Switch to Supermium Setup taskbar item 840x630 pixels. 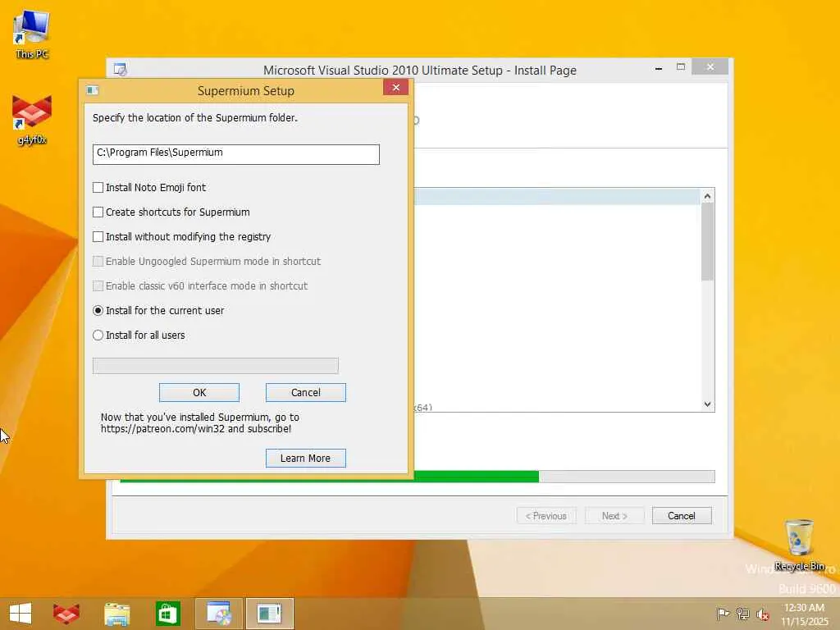pyautogui.click(x=269, y=614)
